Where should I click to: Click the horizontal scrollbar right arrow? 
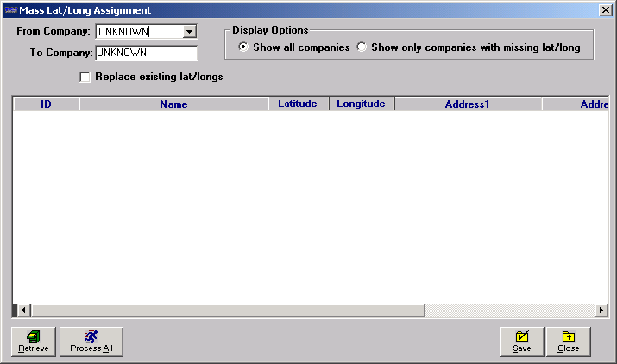[x=601, y=310]
